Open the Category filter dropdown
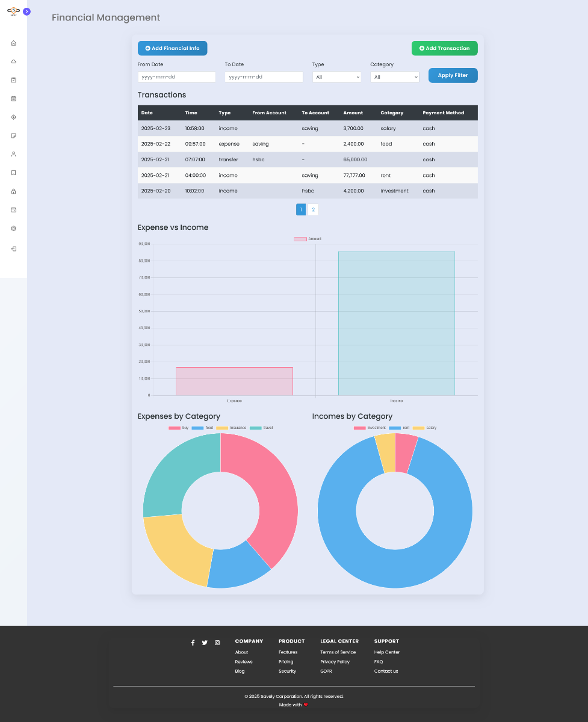The height and width of the screenshot is (722, 588). coord(394,77)
